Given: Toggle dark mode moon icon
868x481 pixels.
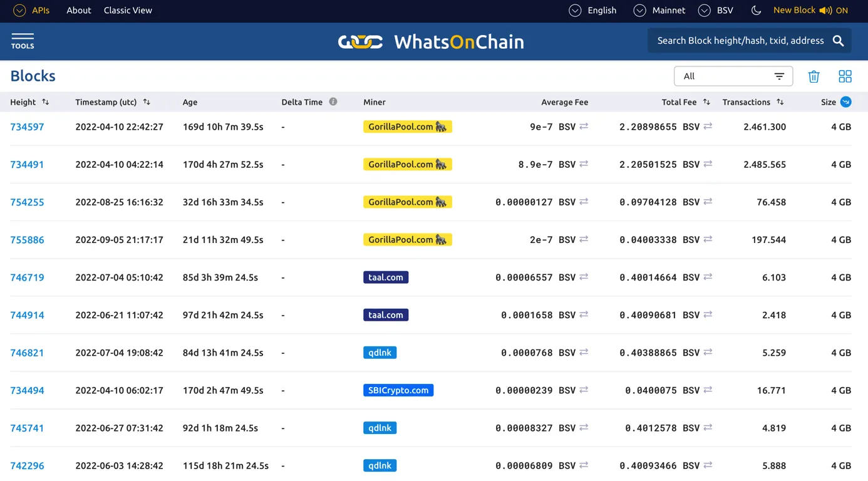Looking at the screenshot, I should (756, 10).
